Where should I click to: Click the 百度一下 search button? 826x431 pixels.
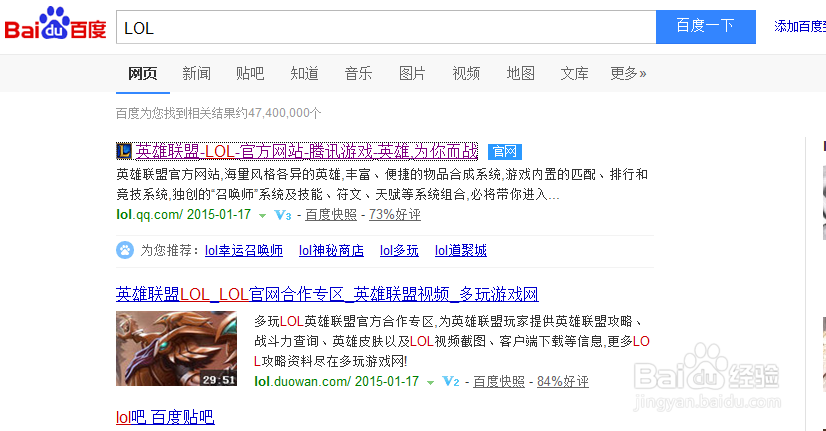706,26
